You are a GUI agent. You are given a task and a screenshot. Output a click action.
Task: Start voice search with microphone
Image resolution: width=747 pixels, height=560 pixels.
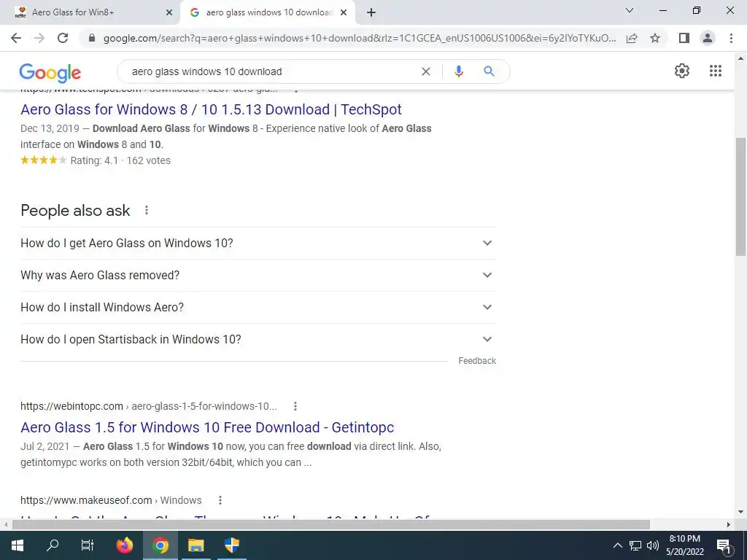click(x=459, y=71)
